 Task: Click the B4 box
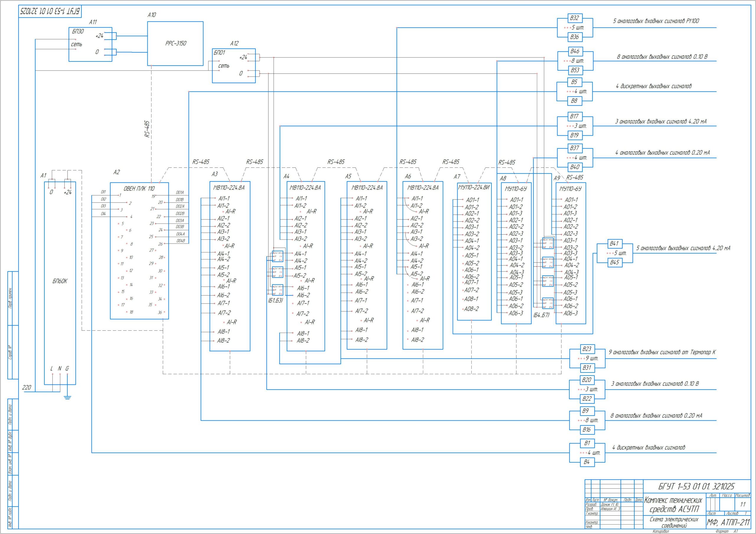(x=587, y=462)
